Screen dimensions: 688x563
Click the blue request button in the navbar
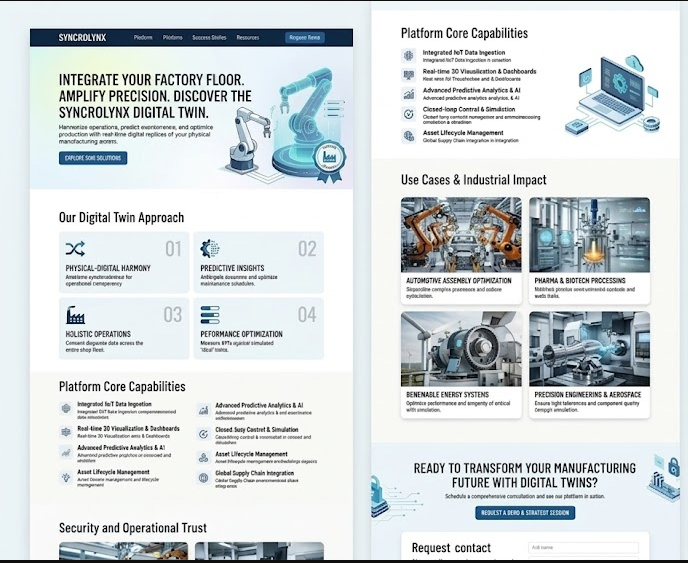tap(305, 38)
